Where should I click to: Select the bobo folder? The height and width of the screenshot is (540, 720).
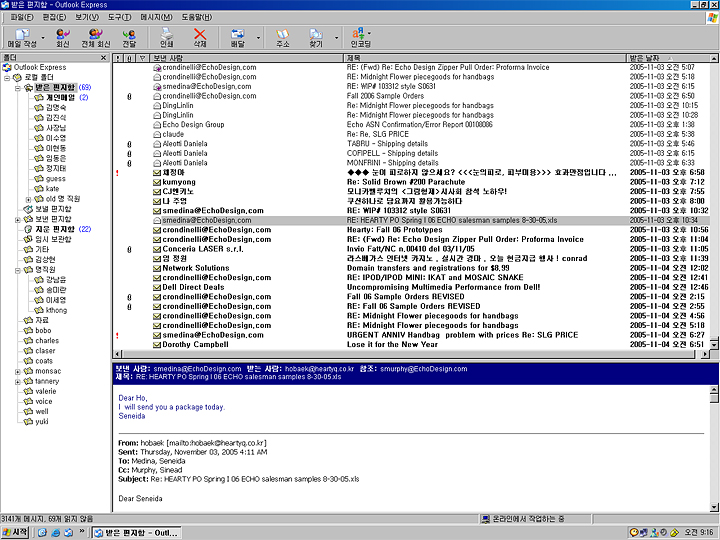coord(38,331)
